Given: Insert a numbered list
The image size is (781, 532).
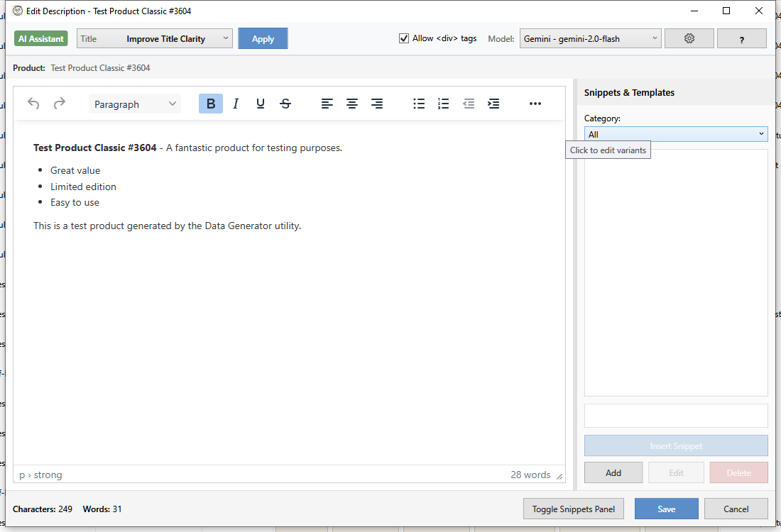Looking at the screenshot, I should point(443,103).
